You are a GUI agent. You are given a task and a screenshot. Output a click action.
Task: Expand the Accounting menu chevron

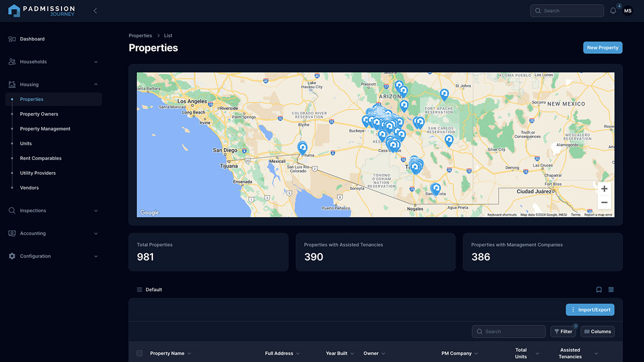pos(96,234)
